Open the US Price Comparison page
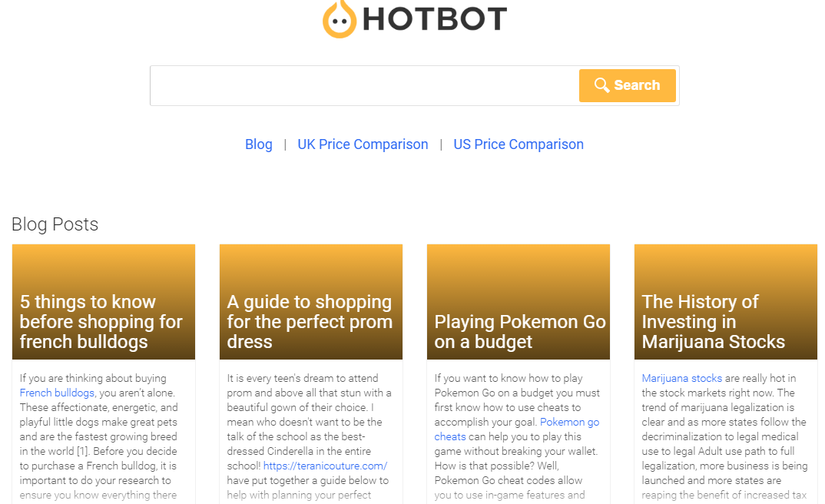Viewport: 825px width, 504px height. (519, 144)
